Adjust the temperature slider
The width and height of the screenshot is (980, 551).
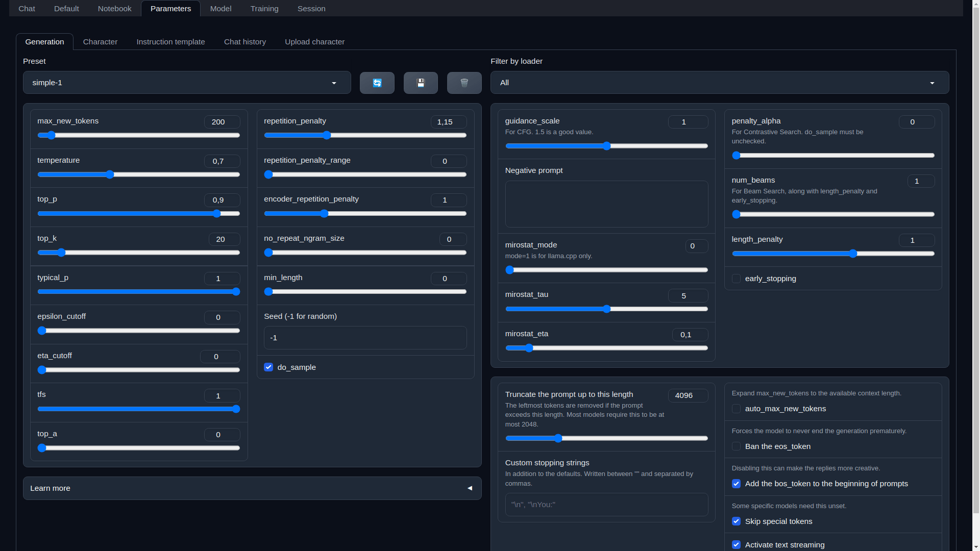point(110,174)
